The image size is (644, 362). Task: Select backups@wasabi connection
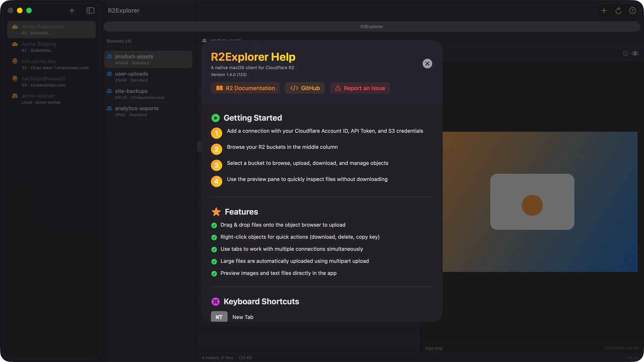[x=51, y=82]
